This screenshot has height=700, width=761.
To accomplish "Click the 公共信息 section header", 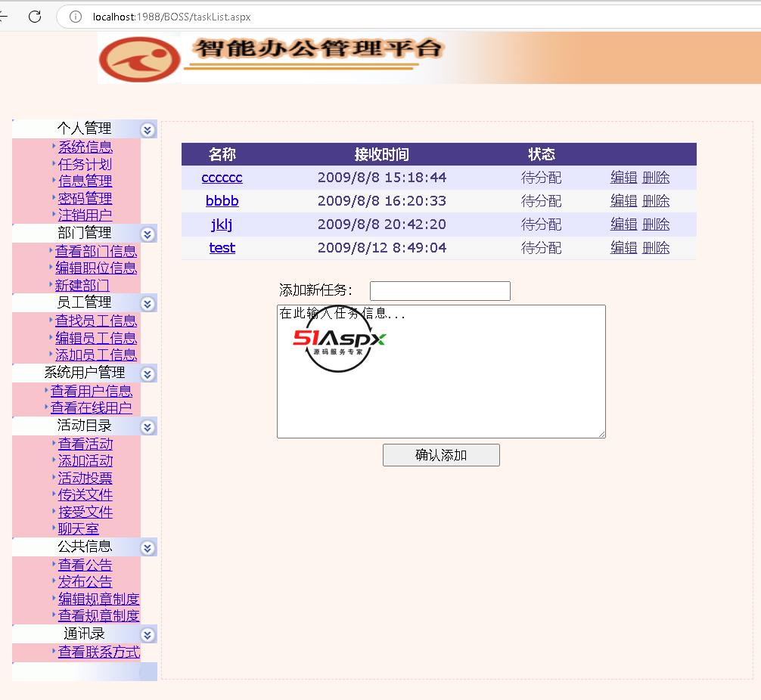I will 85,547.
